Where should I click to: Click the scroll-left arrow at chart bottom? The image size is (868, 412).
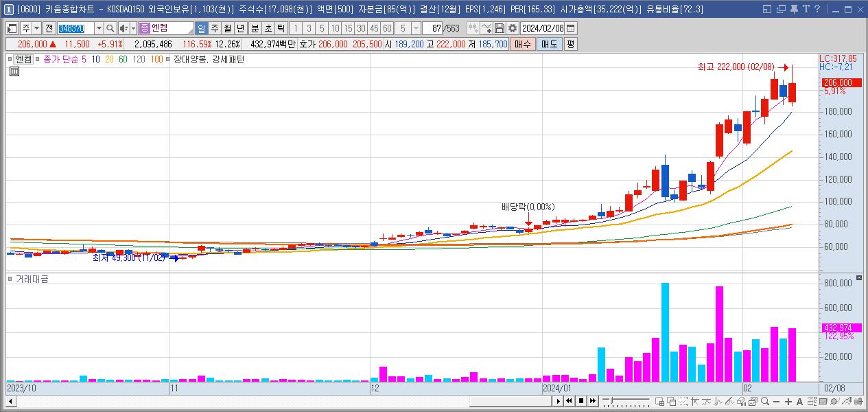coord(10,401)
